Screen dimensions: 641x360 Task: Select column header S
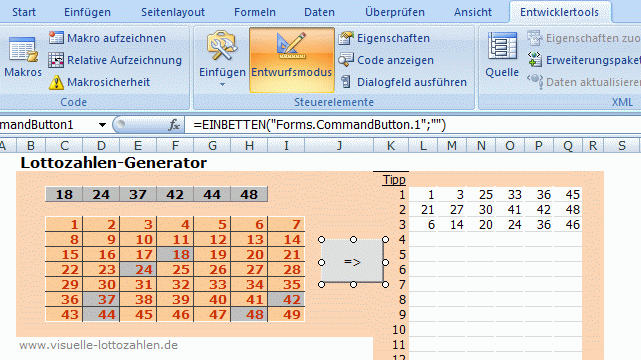(622, 145)
